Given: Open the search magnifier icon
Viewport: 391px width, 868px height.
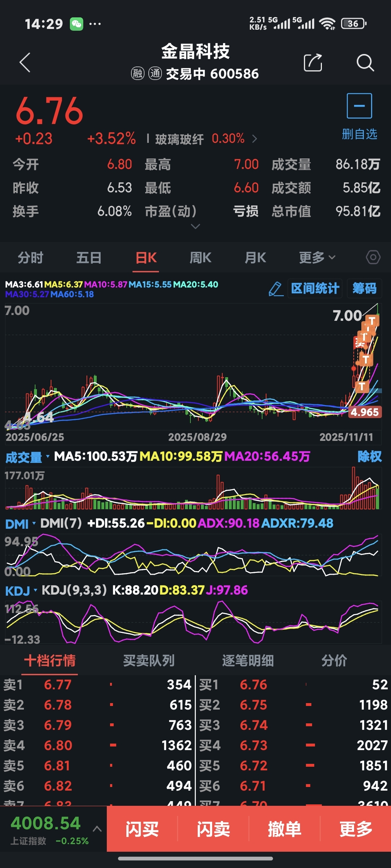Looking at the screenshot, I should (x=365, y=63).
